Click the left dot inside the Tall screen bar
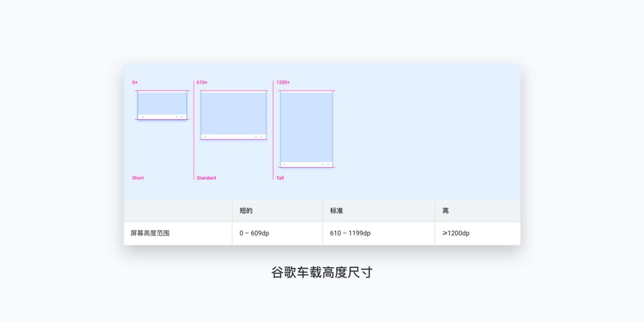 click(x=284, y=164)
